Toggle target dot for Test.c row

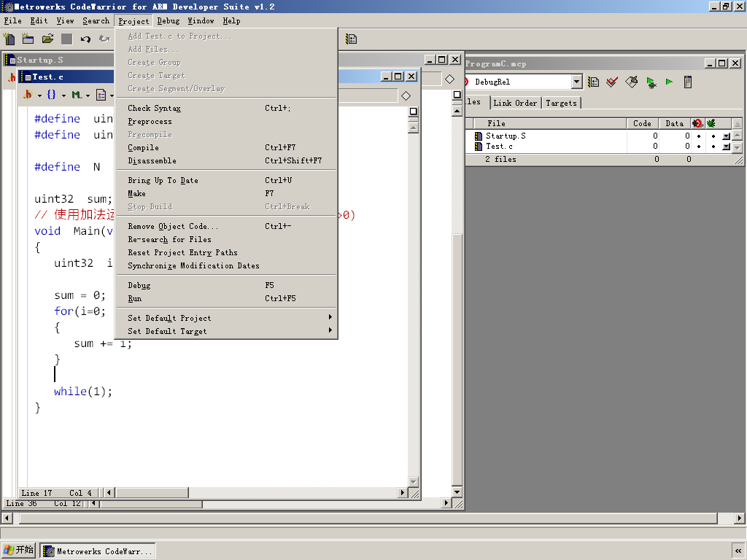point(699,147)
